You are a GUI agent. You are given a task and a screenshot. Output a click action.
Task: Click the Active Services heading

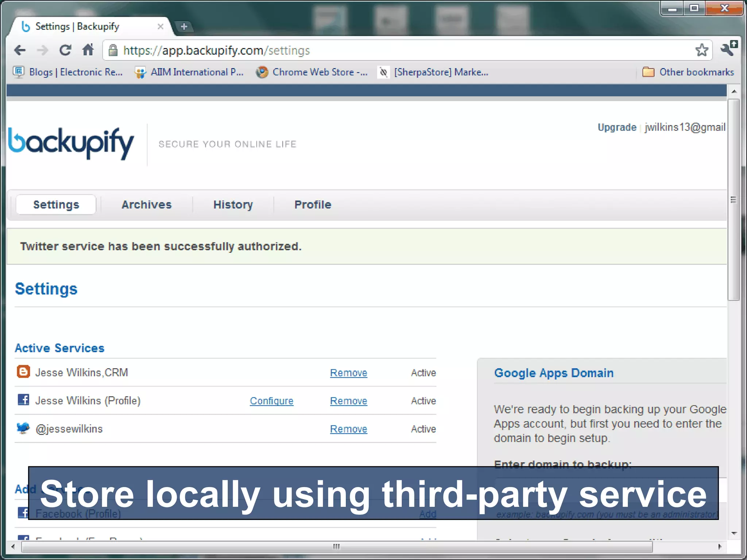click(59, 348)
